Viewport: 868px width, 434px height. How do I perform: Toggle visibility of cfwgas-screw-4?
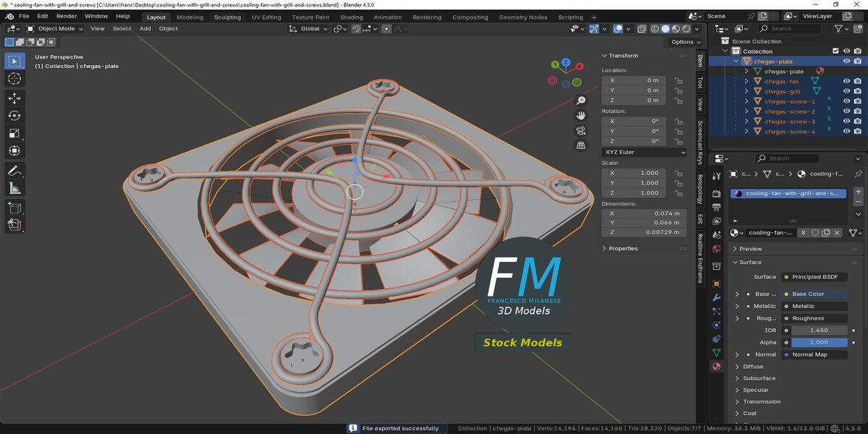click(x=846, y=132)
